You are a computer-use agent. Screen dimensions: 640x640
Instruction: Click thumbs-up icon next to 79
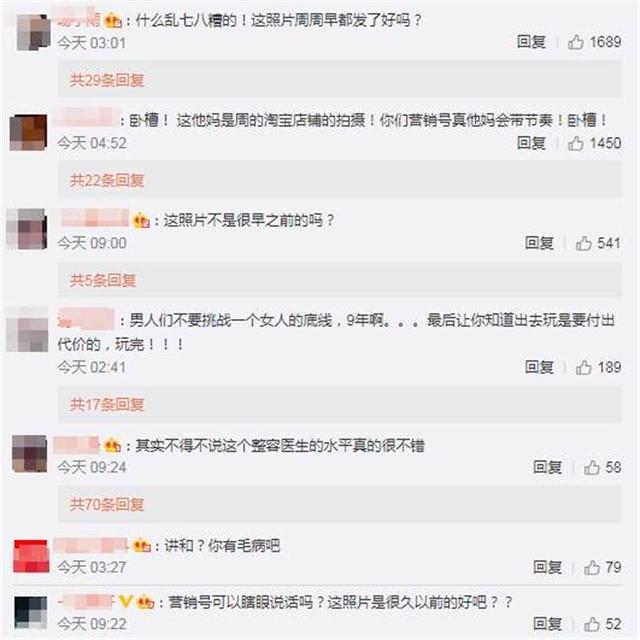click(x=592, y=567)
